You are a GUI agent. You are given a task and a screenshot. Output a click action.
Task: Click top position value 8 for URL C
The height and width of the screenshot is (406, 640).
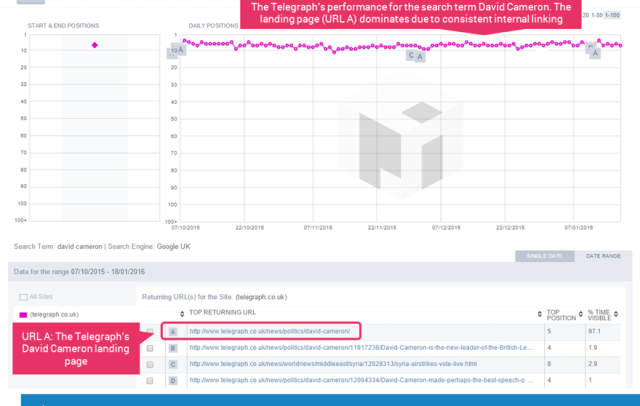[x=549, y=364]
